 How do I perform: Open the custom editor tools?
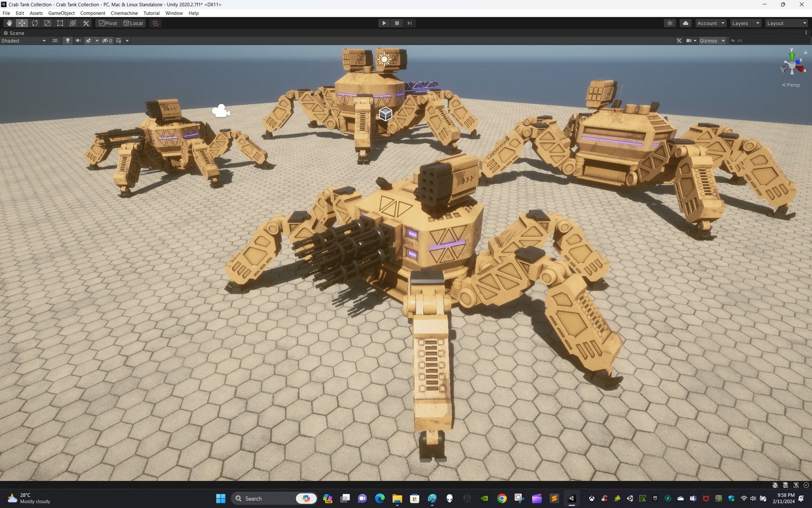coord(86,23)
